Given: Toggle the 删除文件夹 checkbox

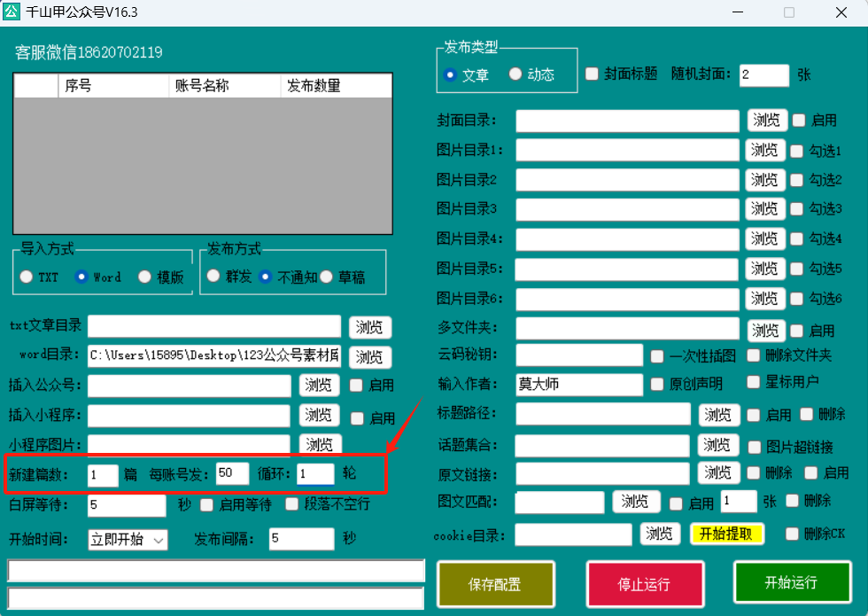Looking at the screenshot, I should pos(754,355).
